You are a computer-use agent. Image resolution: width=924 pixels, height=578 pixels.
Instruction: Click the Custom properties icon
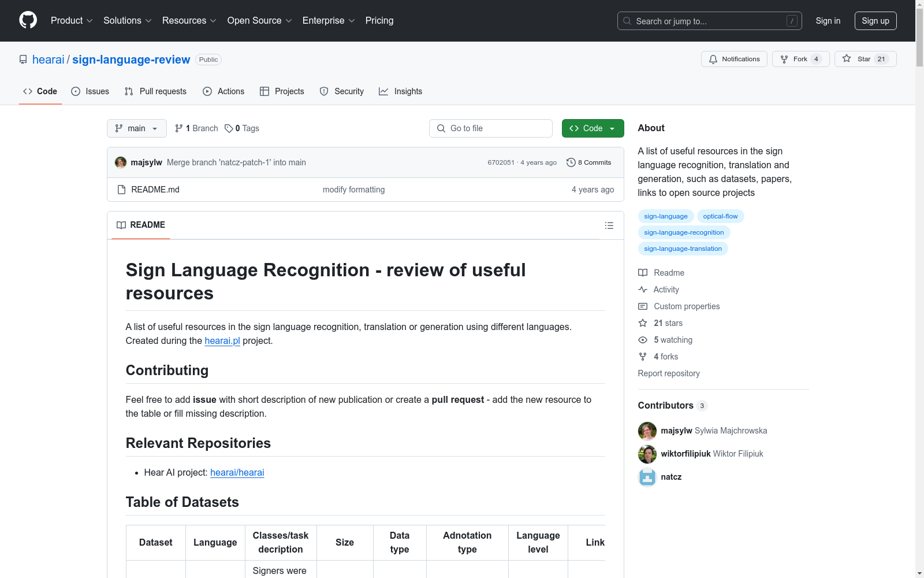(x=643, y=306)
